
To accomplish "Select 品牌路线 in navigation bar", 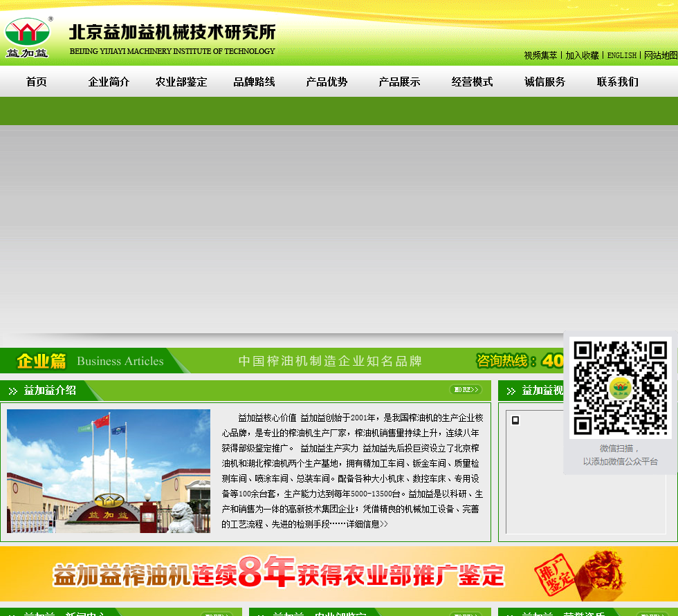I will [255, 82].
